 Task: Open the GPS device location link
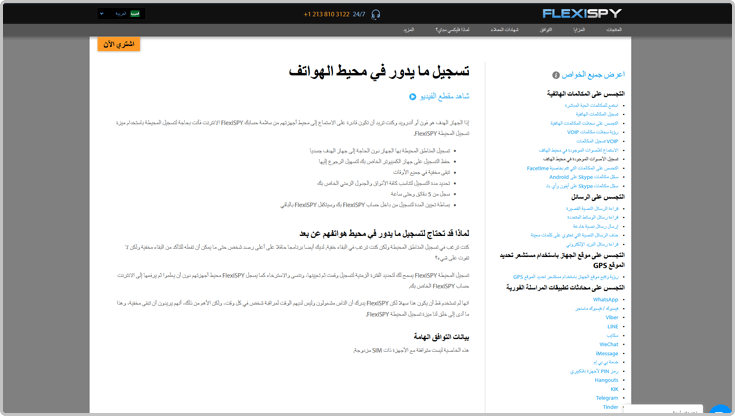pos(565,277)
